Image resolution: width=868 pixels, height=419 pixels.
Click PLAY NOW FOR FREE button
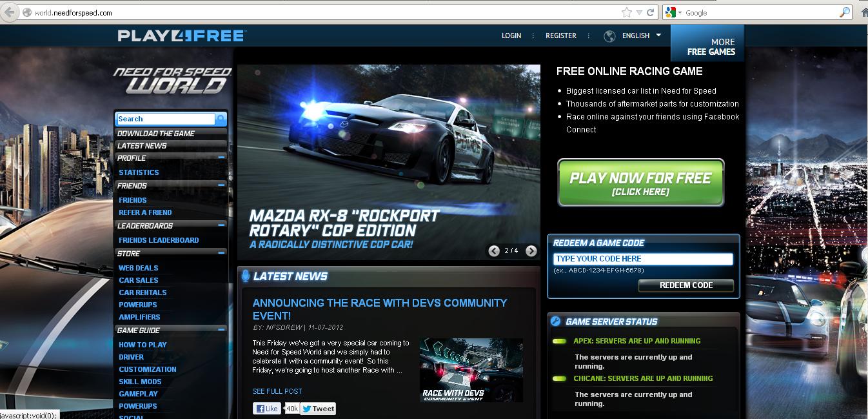tap(640, 183)
